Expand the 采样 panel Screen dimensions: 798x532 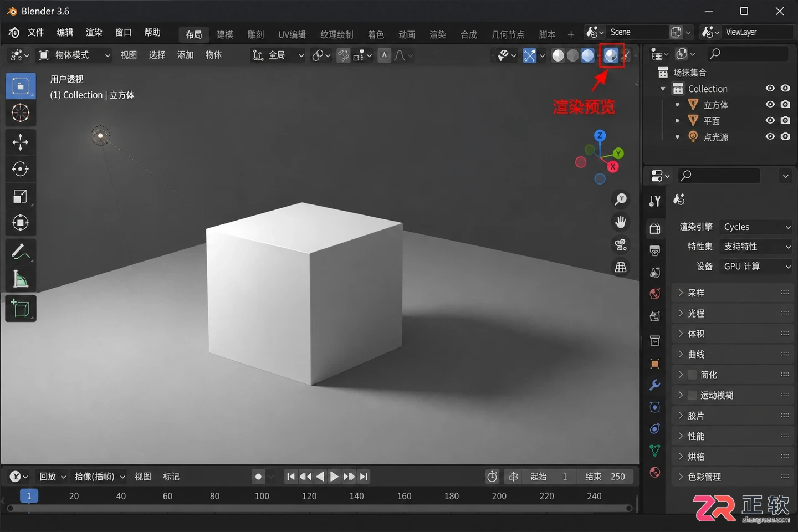733,293
